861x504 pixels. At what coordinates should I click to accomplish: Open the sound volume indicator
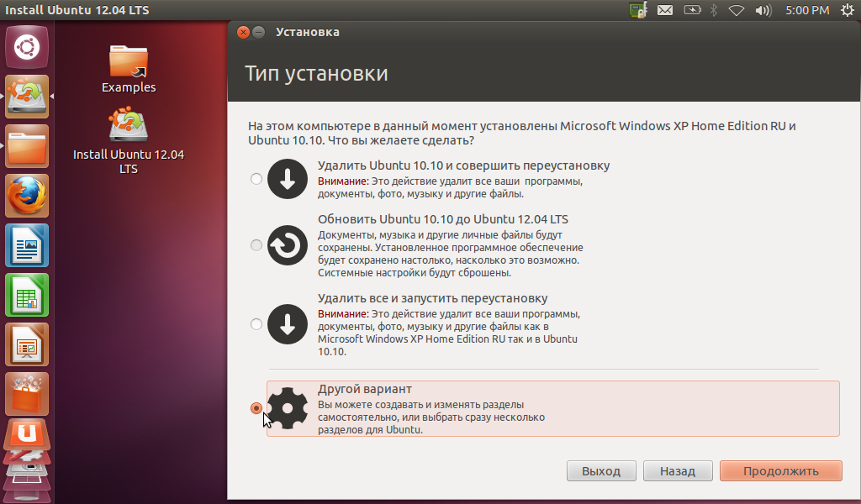pos(763,10)
